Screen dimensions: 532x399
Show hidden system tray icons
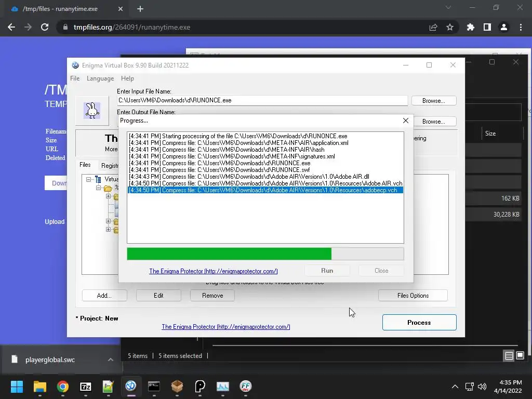point(455,387)
